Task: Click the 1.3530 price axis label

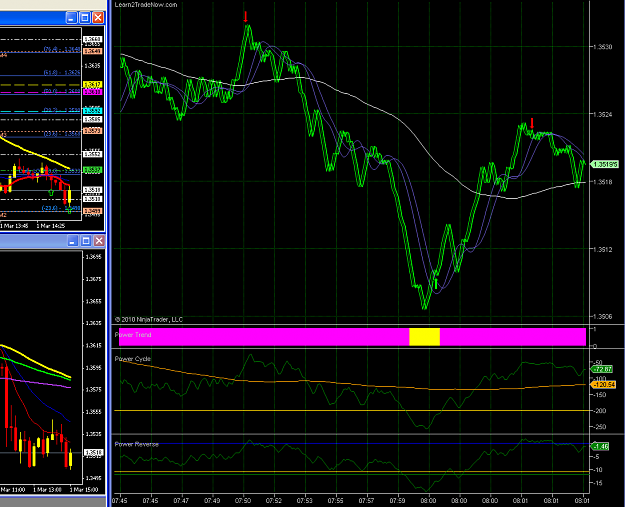Action: click(x=603, y=47)
